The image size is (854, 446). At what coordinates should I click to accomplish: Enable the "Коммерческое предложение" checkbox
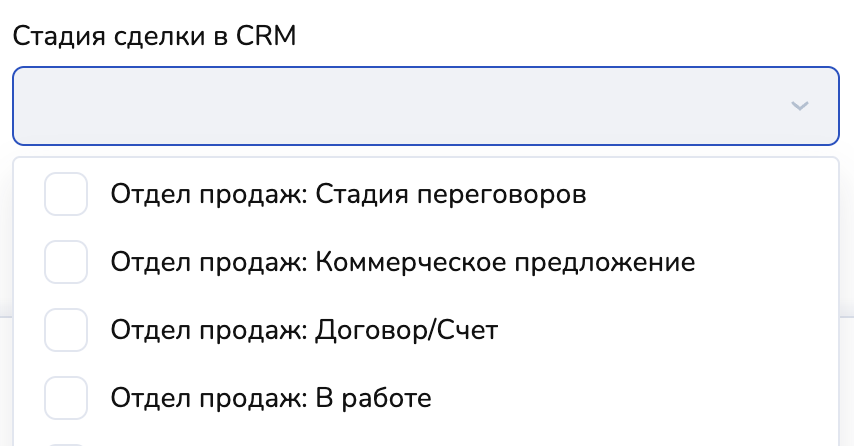[67, 262]
